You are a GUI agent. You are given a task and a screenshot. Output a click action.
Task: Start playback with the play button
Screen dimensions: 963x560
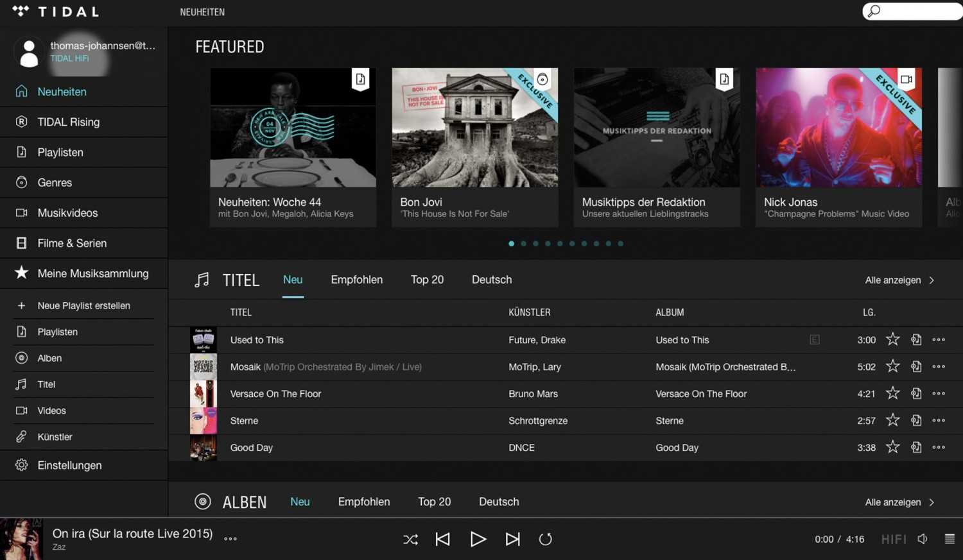[x=478, y=539]
